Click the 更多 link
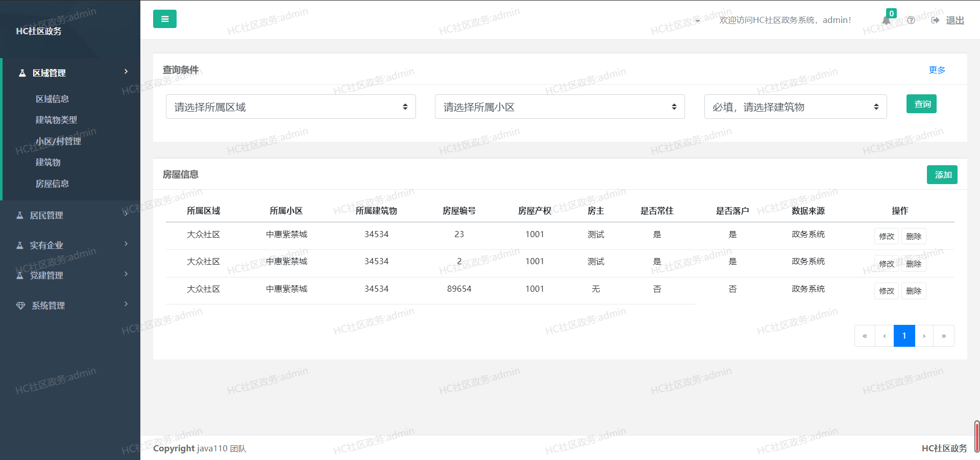The height and width of the screenshot is (460, 980). [x=937, y=70]
